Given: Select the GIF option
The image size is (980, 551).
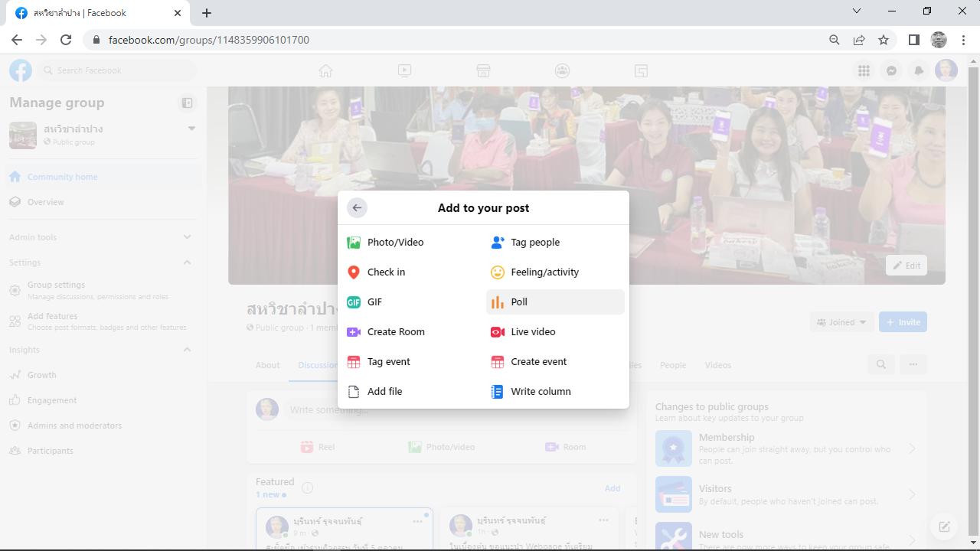Looking at the screenshot, I should 412,302.
